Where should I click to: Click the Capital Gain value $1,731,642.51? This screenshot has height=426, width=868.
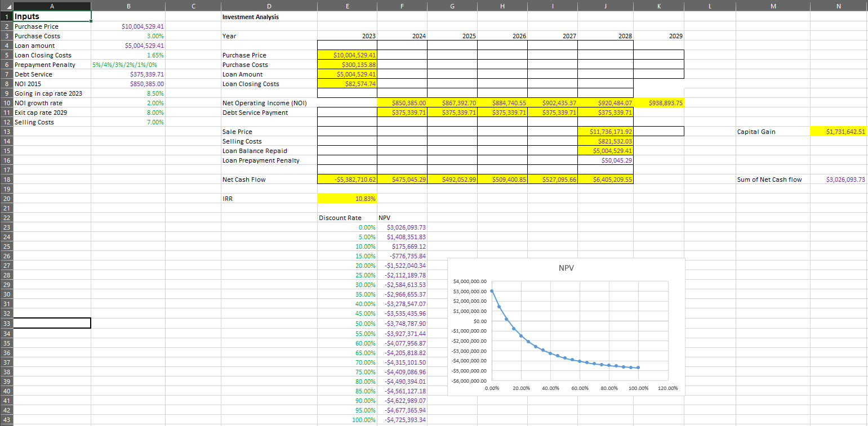[838, 132]
